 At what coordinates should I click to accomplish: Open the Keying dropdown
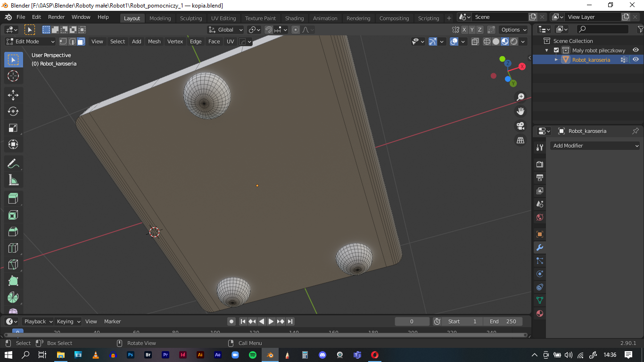pos(68,321)
